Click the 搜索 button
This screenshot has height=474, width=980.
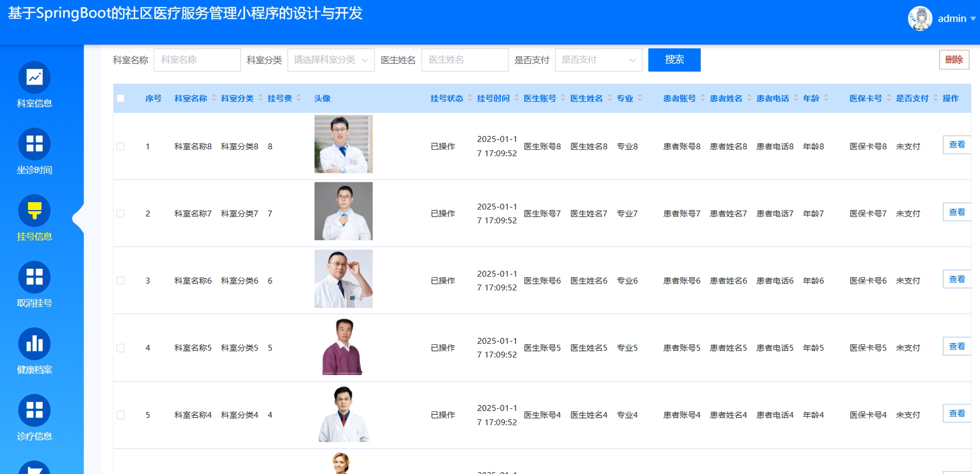(674, 60)
